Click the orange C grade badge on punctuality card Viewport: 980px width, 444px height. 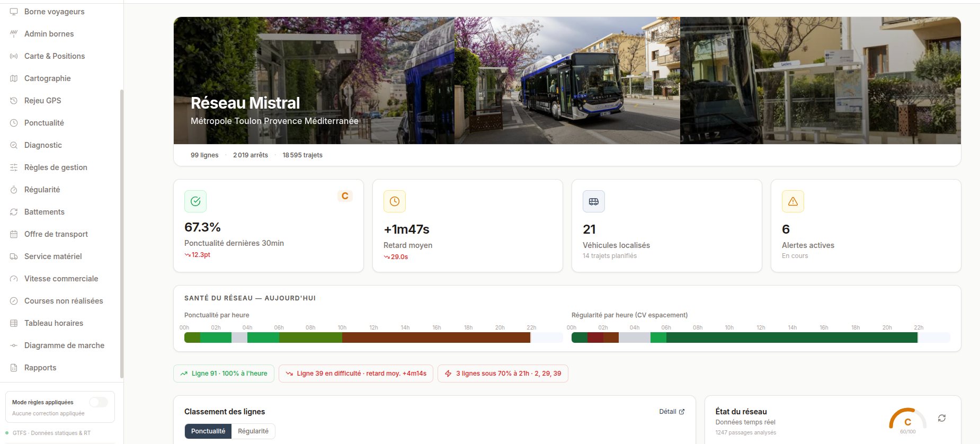(345, 196)
